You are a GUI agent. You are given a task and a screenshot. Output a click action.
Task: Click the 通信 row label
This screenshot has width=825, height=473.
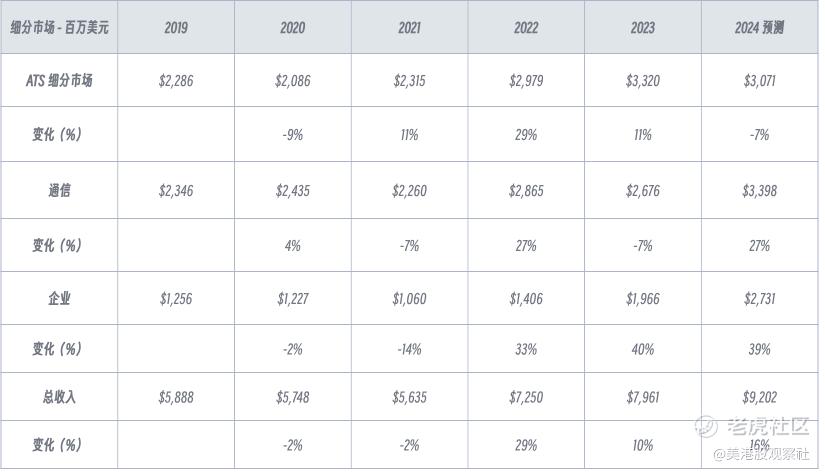[x=60, y=190]
